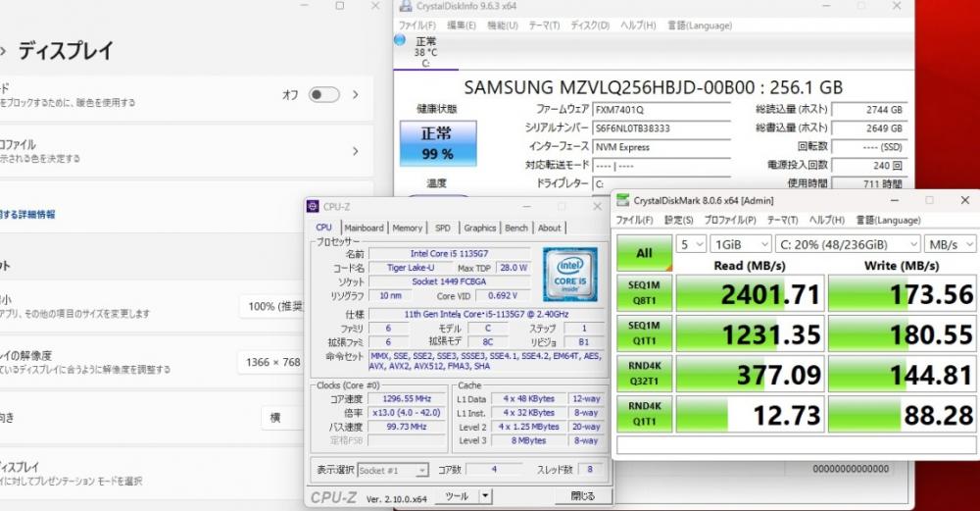Click the power-on hours 711 時間 value
Screen dimensions: 980x511
pyautogui.click(x=869, y=183)
